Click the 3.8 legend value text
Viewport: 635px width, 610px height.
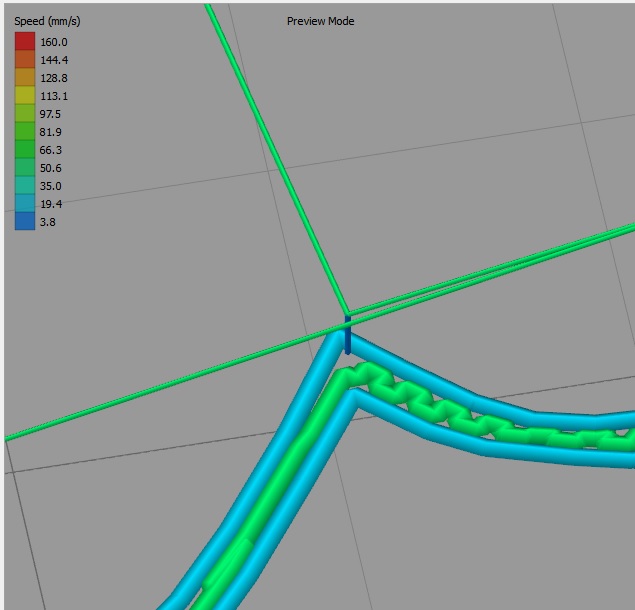48,222
